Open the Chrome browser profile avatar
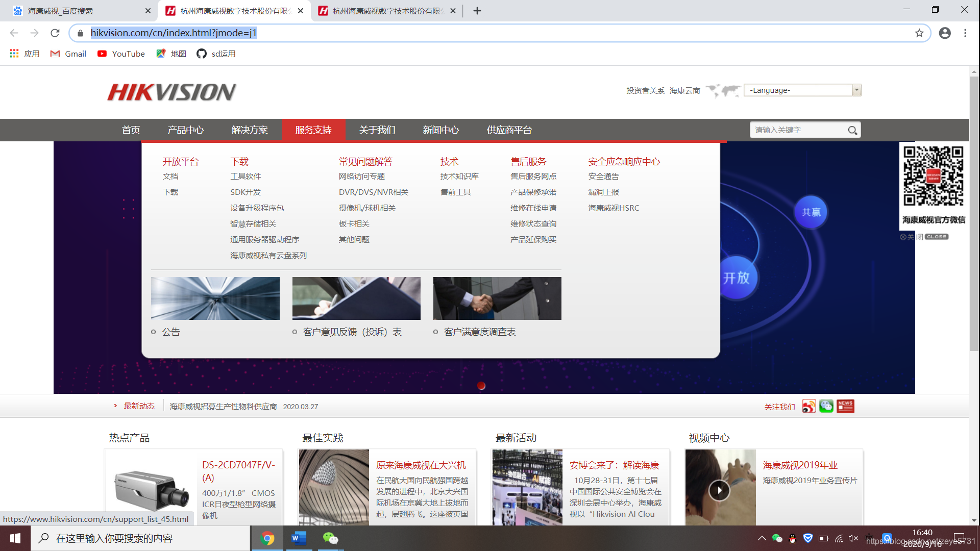Image resolution: width=980 pixels, height=551 pixels. (945, 33)
